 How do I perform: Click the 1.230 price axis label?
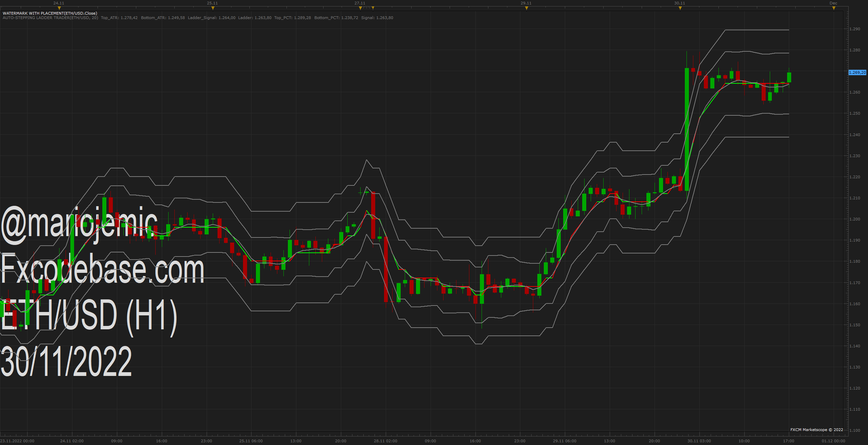(855, 156)
